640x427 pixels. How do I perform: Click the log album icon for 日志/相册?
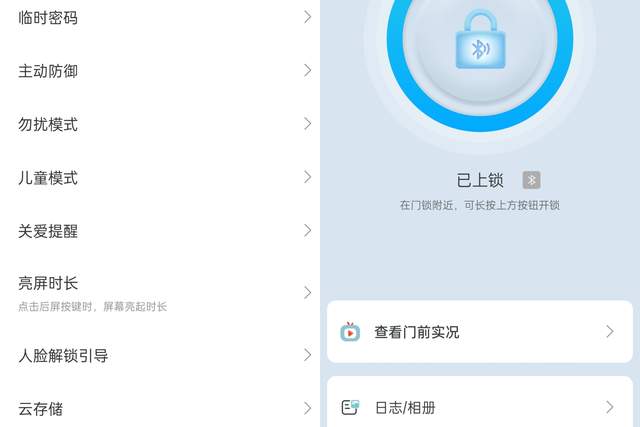click(350, 407)
